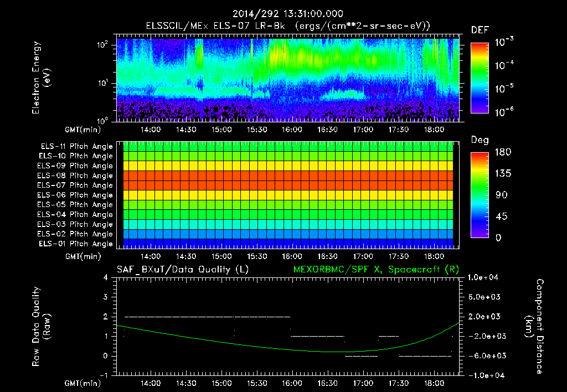This screenshot has height=392, width=567.
Task: Click GMT(min) label under data quality panel
Action: 83,383
